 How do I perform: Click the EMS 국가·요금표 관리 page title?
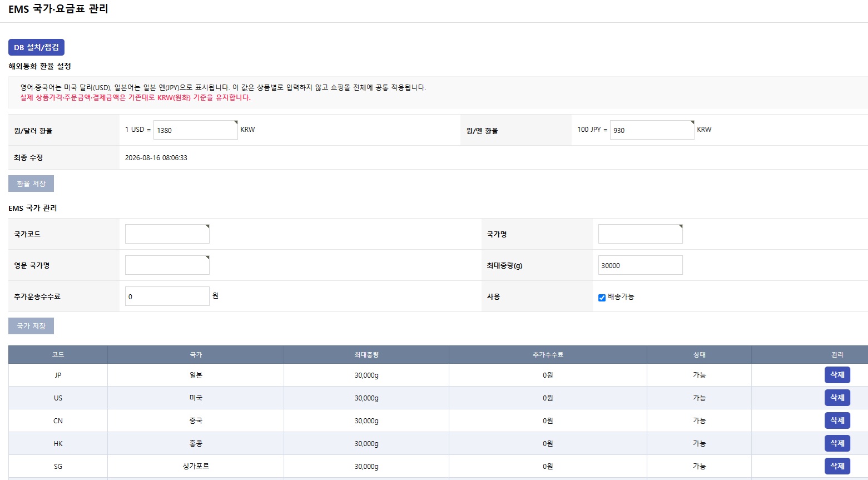(x=58, y=9)
